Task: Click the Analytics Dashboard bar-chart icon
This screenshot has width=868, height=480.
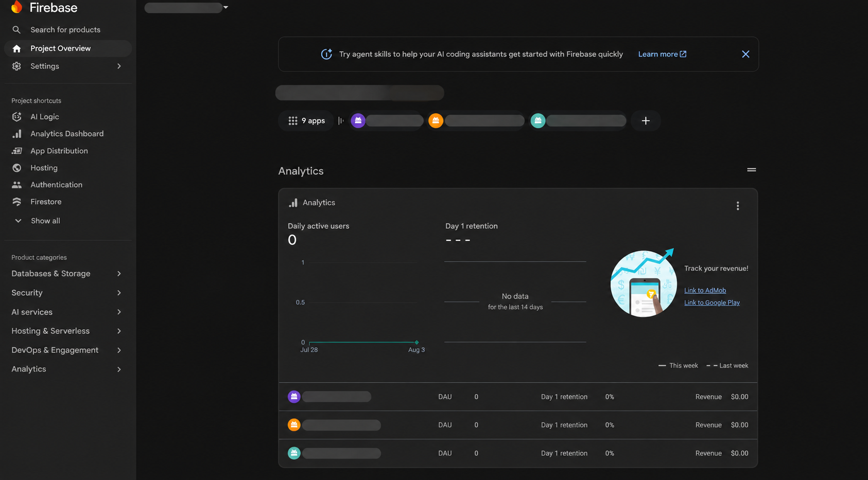Action: pyautogui.click(x=16, y=134)
